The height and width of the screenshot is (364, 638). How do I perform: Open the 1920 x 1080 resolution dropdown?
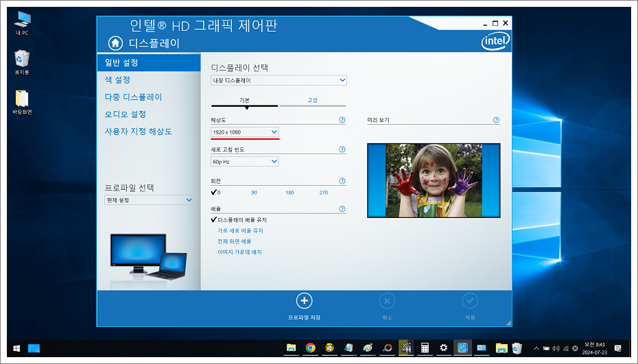(x=244, y=132)
